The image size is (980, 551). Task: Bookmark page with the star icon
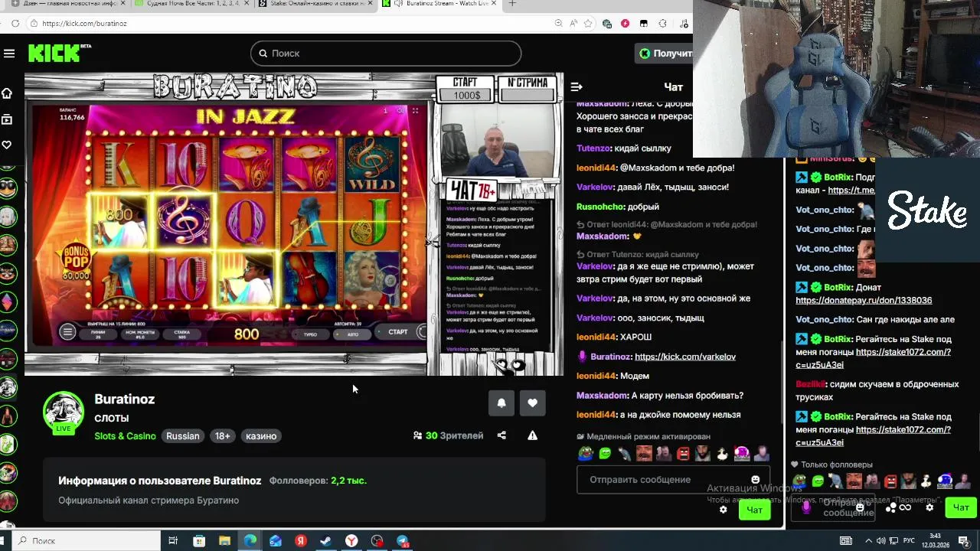point(589,24)
